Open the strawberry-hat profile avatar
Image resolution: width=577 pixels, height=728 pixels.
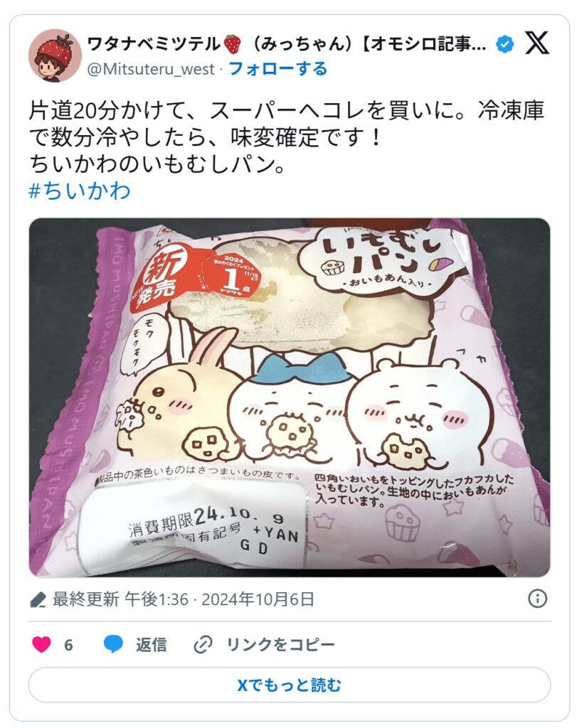55,55
